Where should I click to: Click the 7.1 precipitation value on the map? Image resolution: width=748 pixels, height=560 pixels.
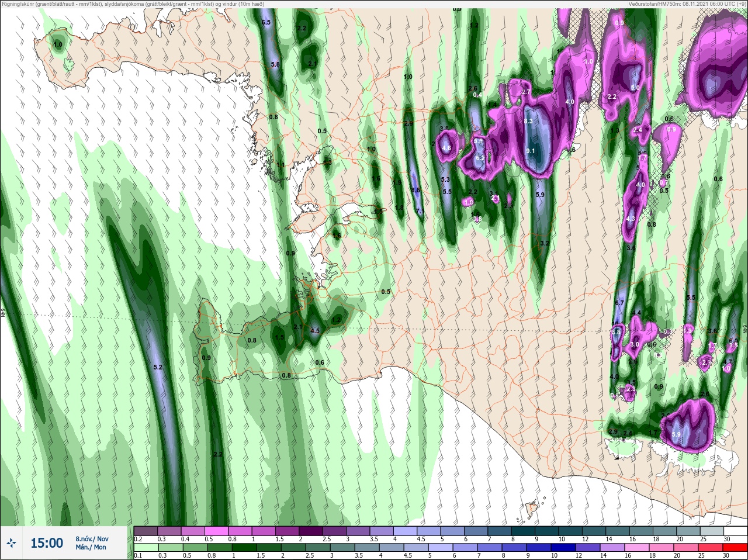(419, 211)
